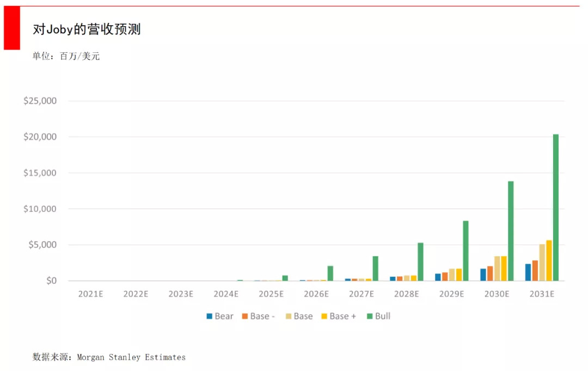Click the orange Base - bar for 2029E

pos(445,276)
